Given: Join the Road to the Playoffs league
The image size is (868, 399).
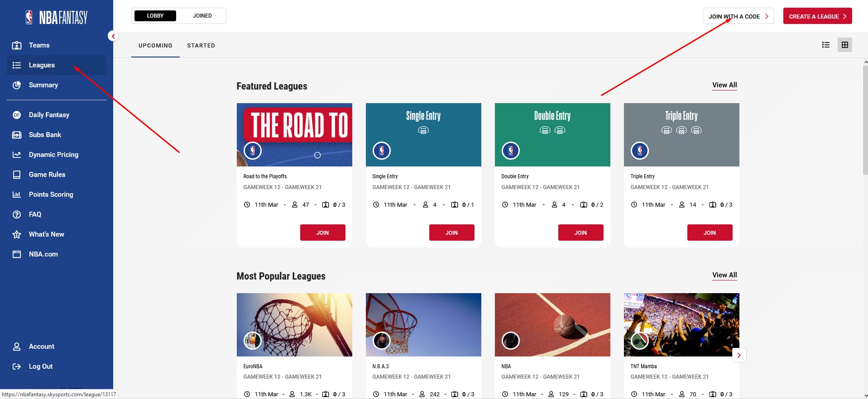Looking at the screenshot, I should (x=323, y=233).
